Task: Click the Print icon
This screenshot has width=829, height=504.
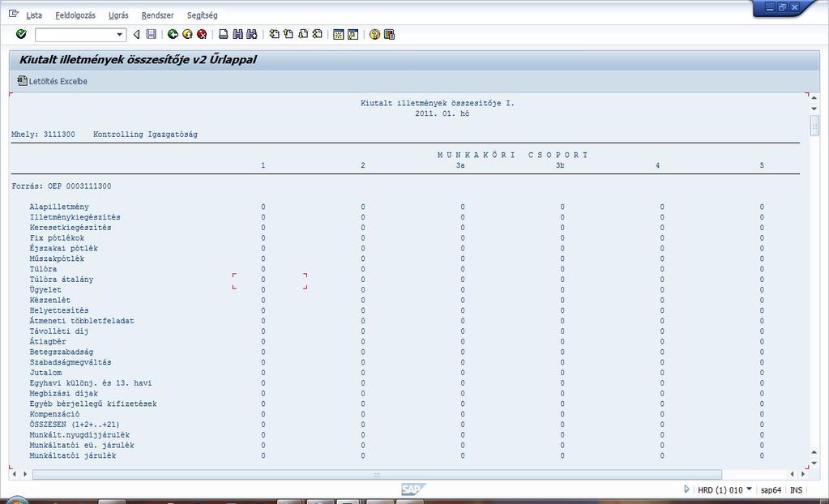Action: coord(223,34)
